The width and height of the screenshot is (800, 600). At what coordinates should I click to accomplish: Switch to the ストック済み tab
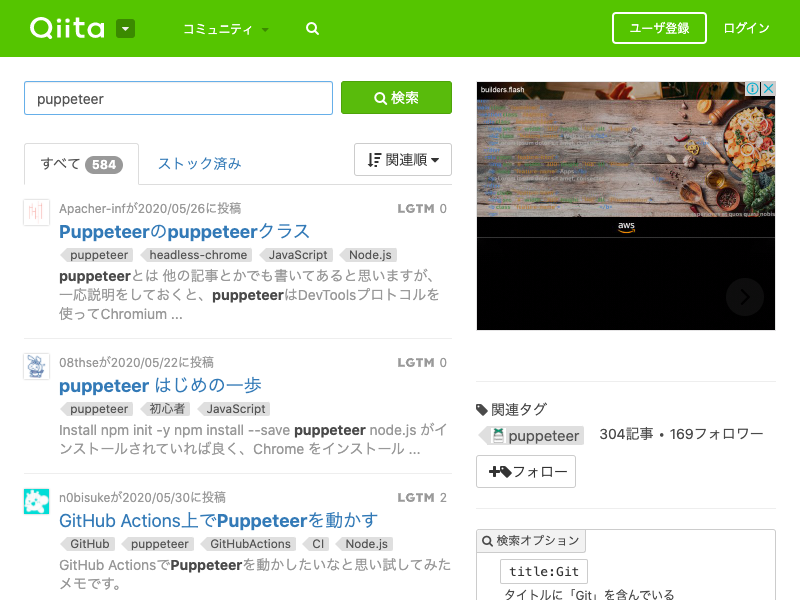199,164
